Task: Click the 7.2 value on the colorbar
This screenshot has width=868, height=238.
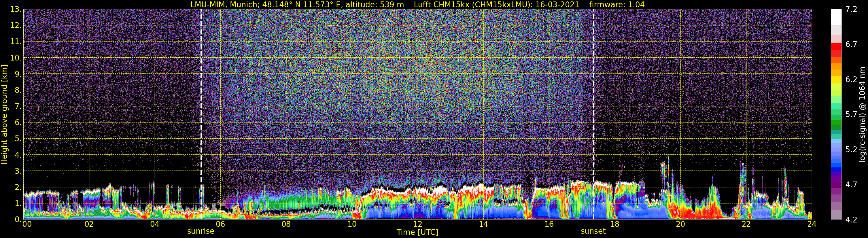Action: coord(851,10)
